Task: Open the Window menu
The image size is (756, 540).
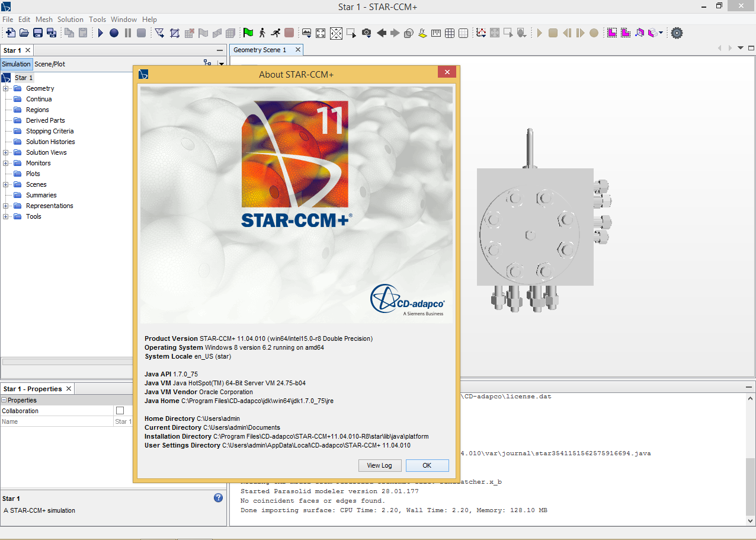Action: [x=124, y=20]
